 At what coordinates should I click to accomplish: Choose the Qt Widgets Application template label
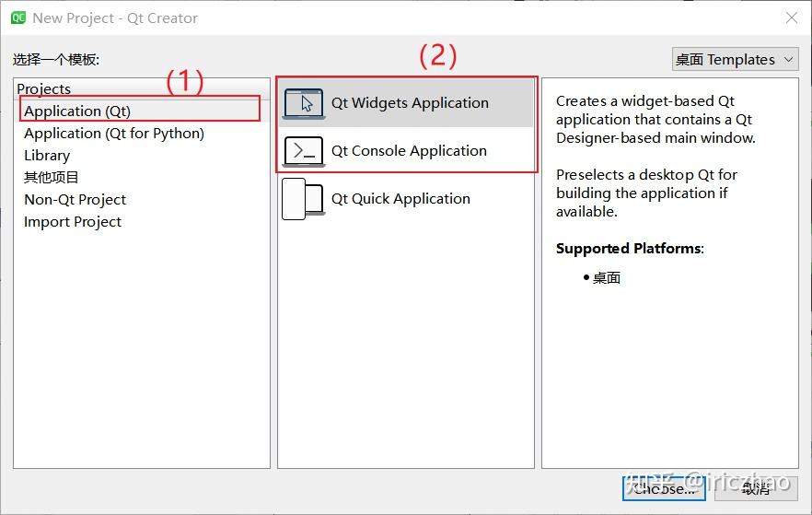click(410, 103)
